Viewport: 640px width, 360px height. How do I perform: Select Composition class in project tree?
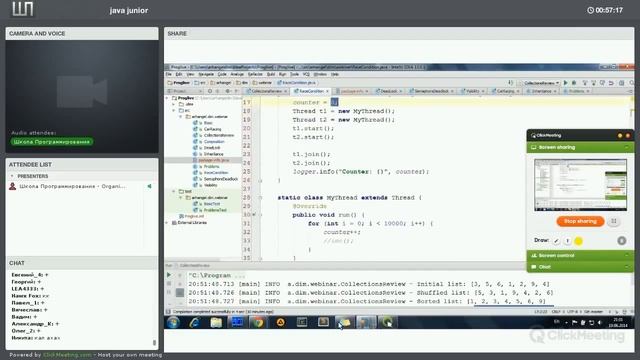click(x=214, y=142)
